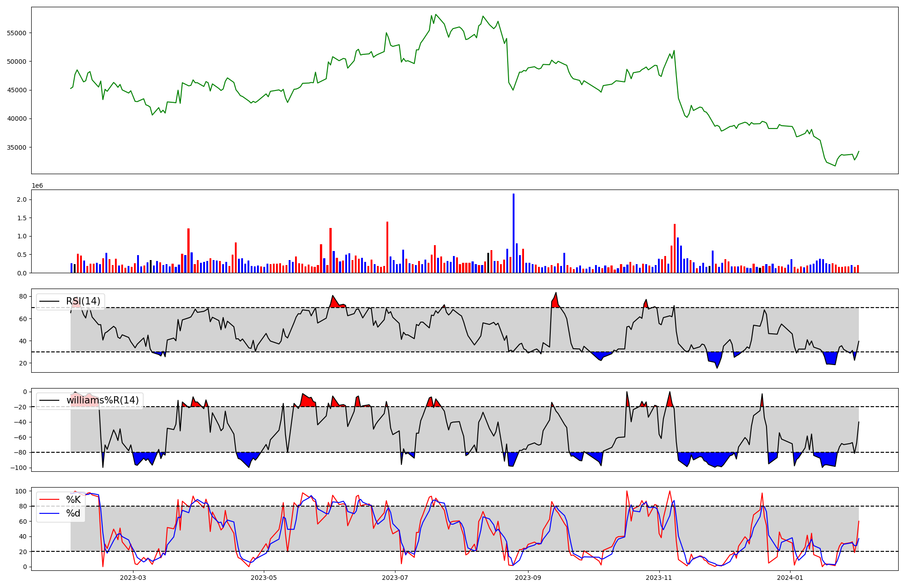This screenshot has height=588, width=905.
Task: Click the 2023-07 date tick label
Action: (x=395, y=577)
